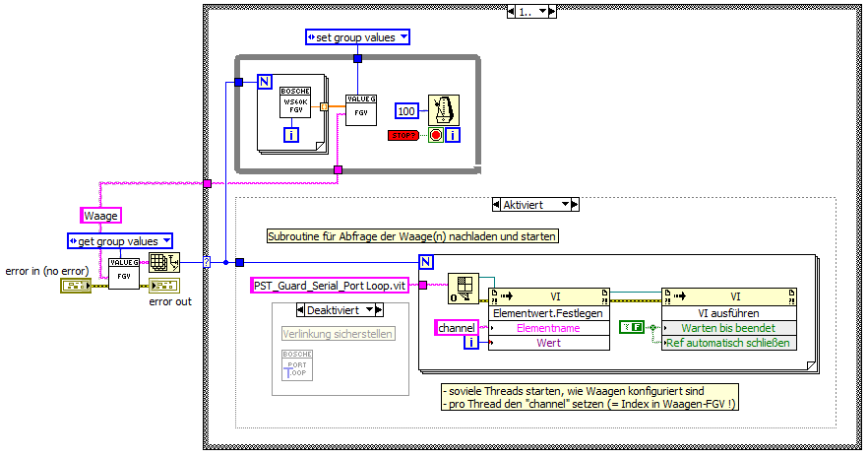The image size is (868, 458).
Task: Click the Verlinkung sicherstellen label
Action: click(x=338, y=334)
